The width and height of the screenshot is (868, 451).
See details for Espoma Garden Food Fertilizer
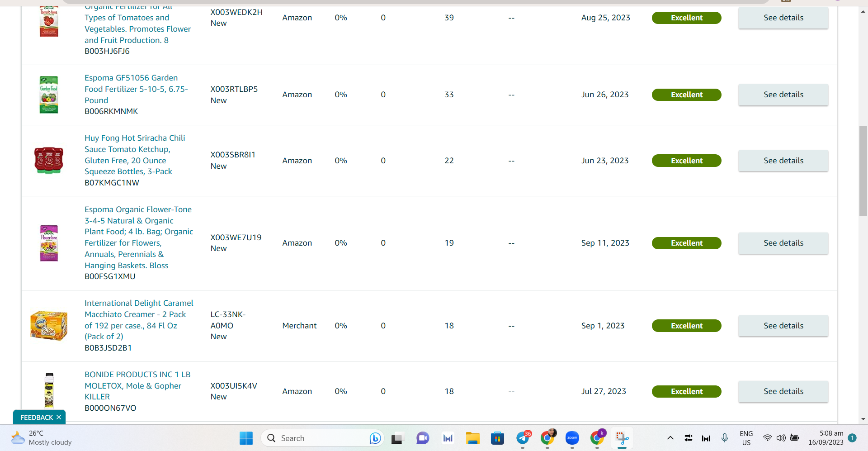tap(783, 95)
